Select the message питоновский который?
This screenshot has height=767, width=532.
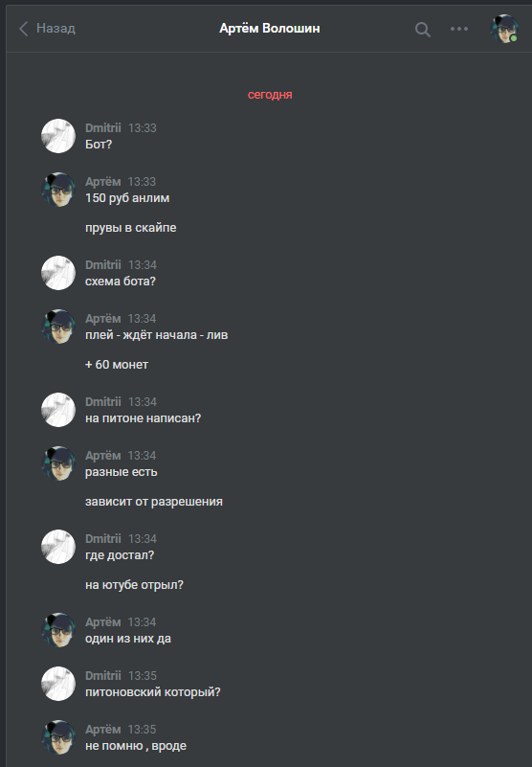click(152, 692)
